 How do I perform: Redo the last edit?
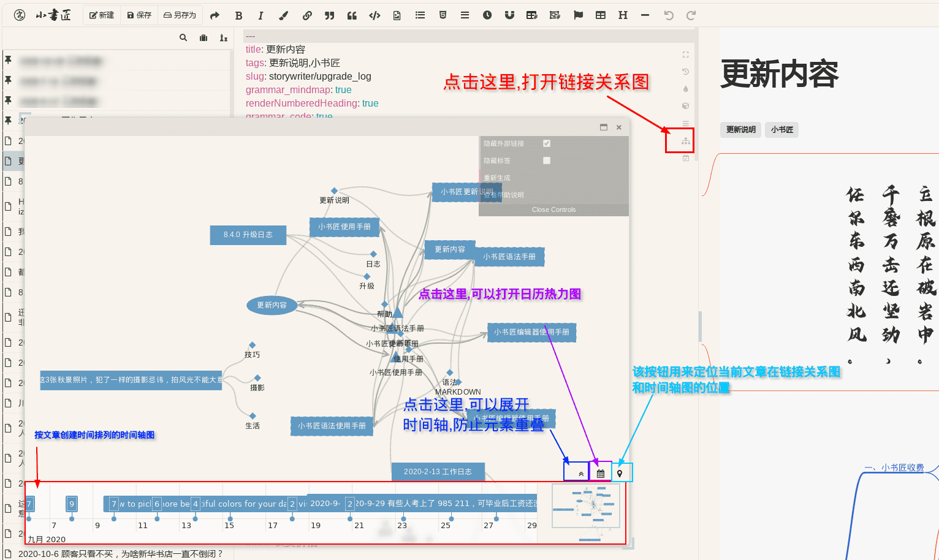point(691,15)
